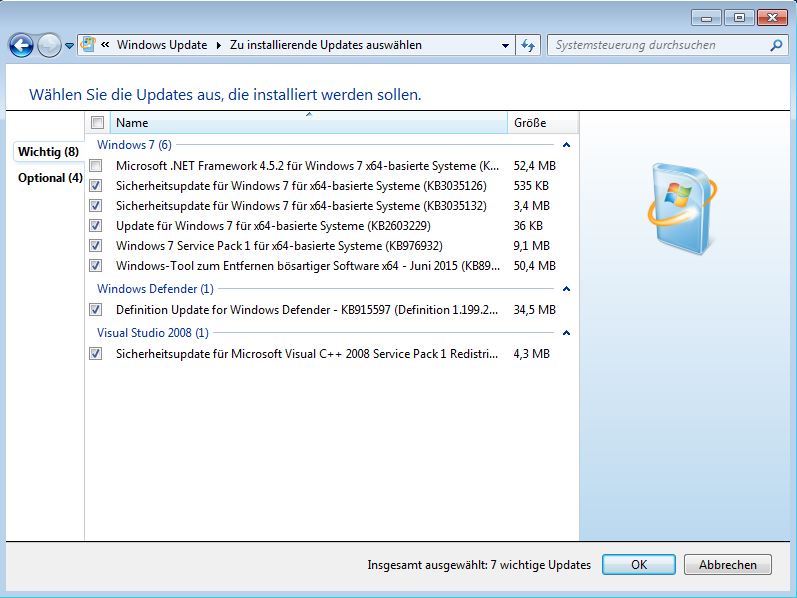This screenshot has height=598, width=797.
Task: Select Windows Update breadcrumb
Action: (x=162, y=45)
